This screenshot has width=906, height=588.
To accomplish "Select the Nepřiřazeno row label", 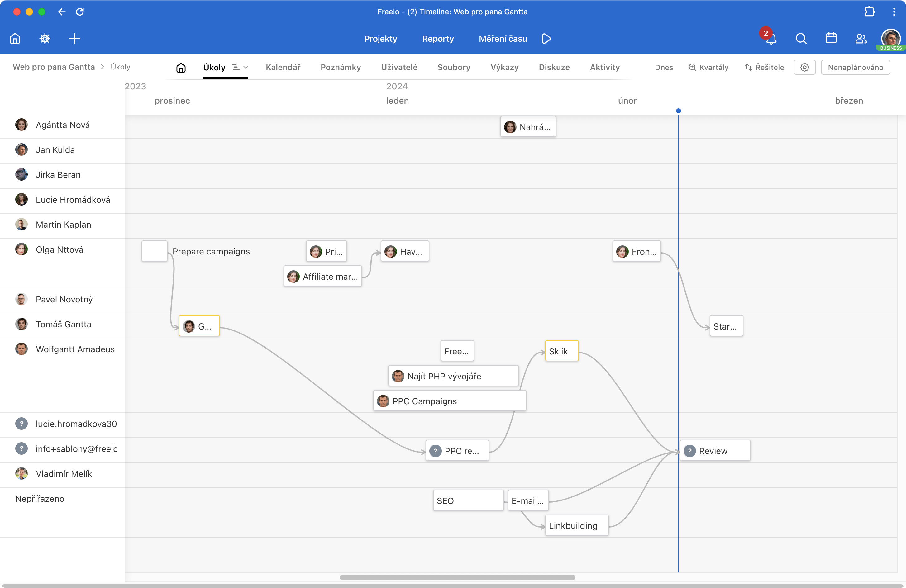I will [x=40, y=499].
